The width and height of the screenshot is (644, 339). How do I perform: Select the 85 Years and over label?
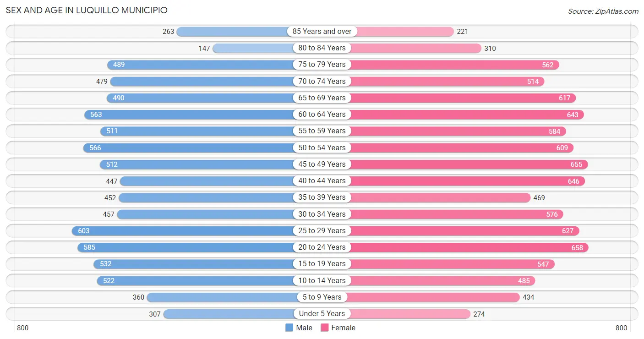[x=322, y=31]
